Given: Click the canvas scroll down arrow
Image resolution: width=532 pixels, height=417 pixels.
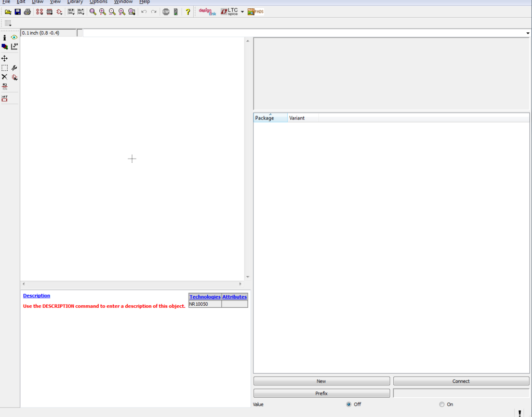Looking at the screenshot, I should pyautogui.click(x=248, y=277).
